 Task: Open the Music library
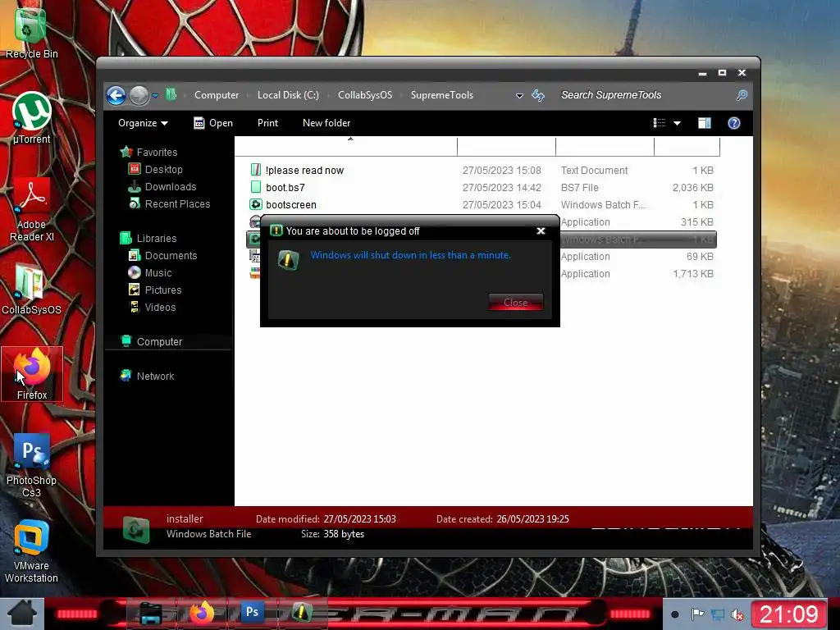coord(150,272)
